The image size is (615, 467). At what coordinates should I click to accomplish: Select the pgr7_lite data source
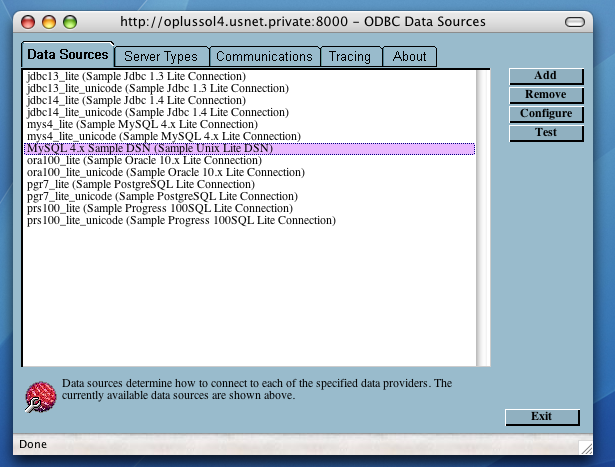point(249,184)
